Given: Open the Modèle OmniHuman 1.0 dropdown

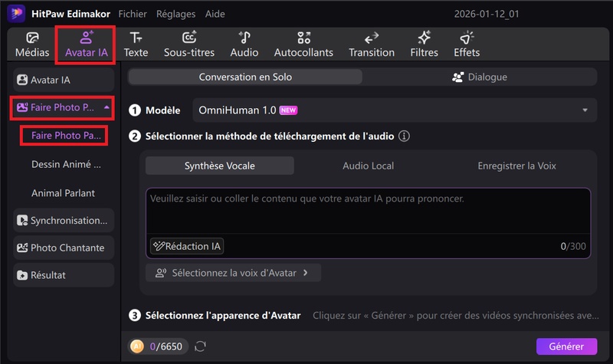Looking at the screenshot, I should 395,110.
